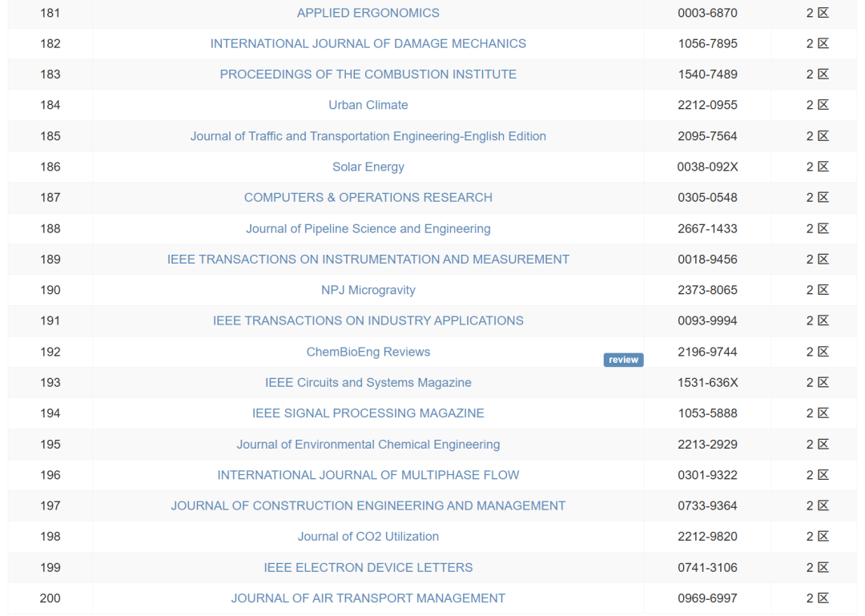Open the ChemBioEng Reviews journal link
Viewport: 865px width, 616px height.
[368, 352]
